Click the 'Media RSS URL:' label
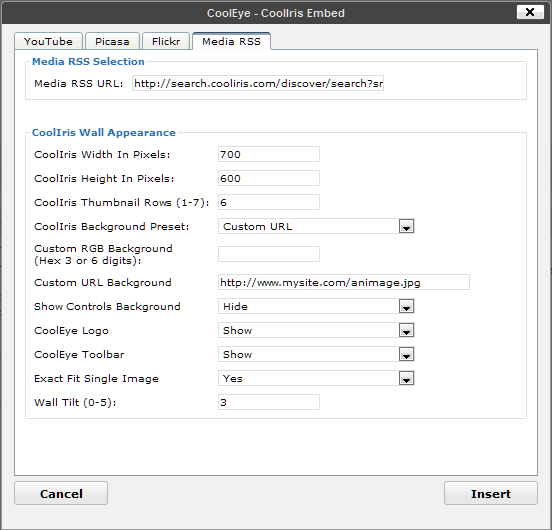Image resolution: width=552 pixels, height=530 pixels. (x=79, y=84)
